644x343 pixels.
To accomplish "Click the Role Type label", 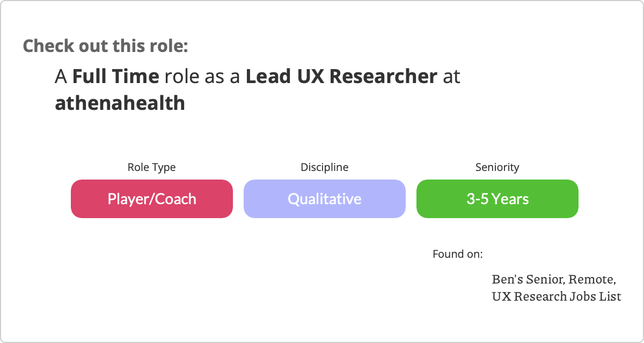I will coord(151,167).
